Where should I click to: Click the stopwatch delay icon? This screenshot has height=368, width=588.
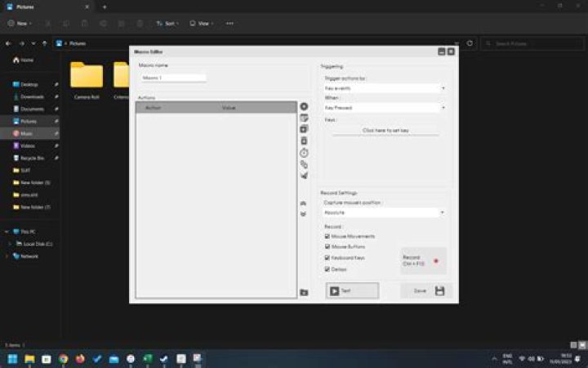[x=304, y=153]
